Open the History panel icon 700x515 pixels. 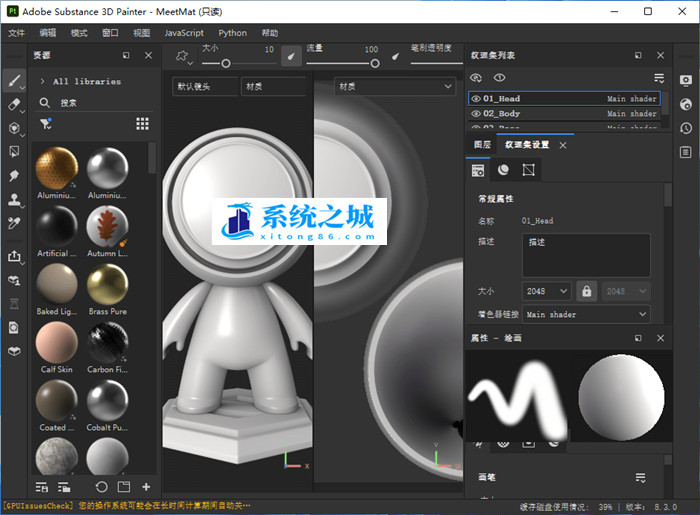point(685,128)
